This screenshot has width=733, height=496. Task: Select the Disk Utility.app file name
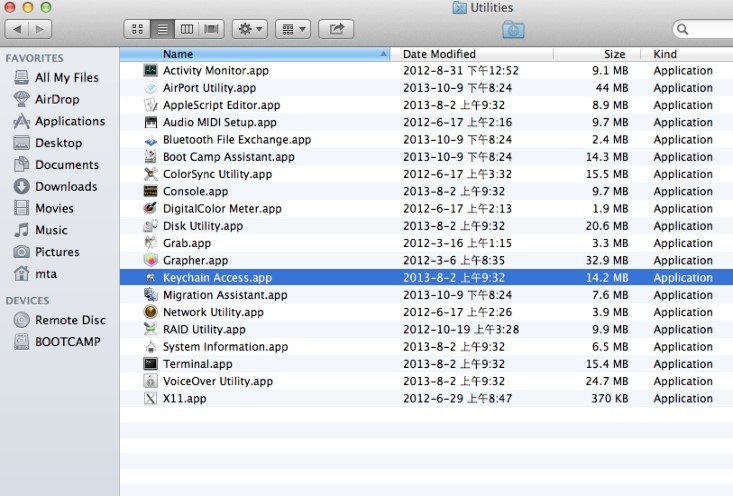click(203, 226)
